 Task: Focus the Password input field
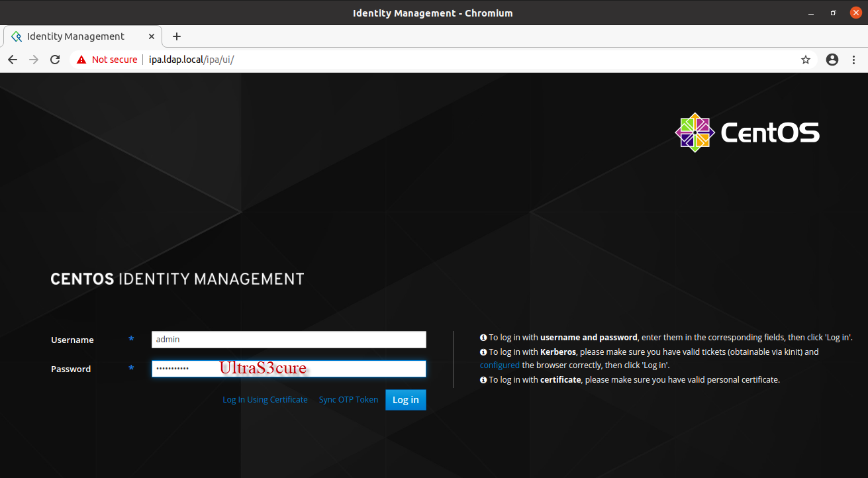pos(289,369)
